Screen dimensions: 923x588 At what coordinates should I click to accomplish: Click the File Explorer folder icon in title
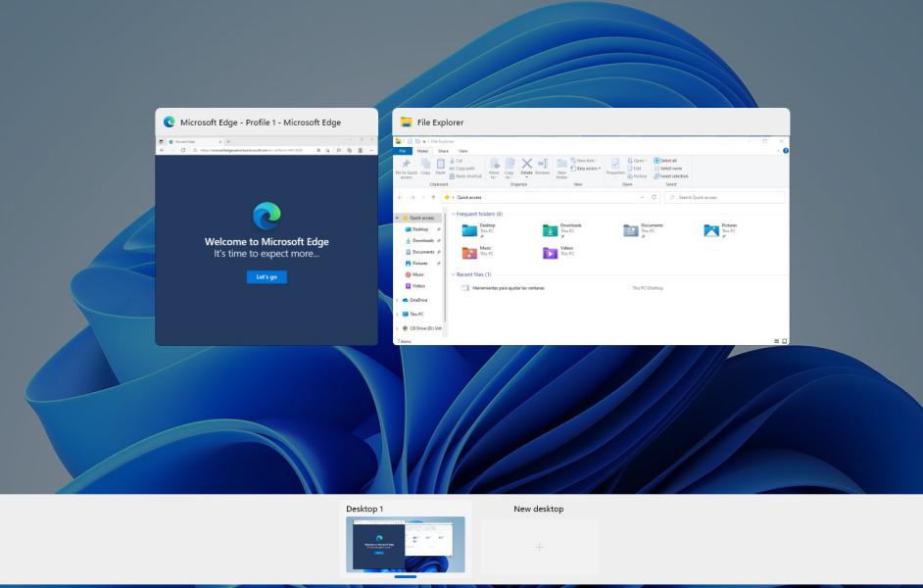tap(406, 122)
